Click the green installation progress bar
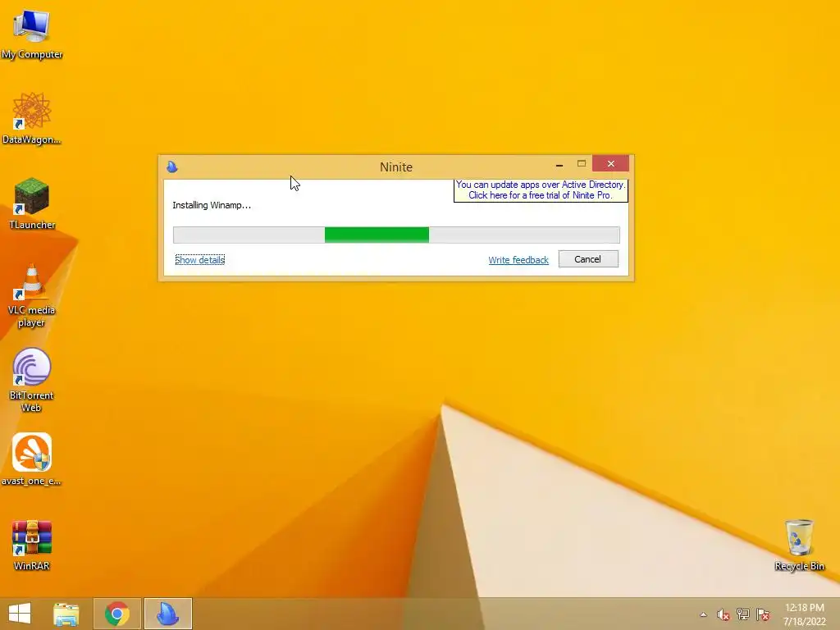Screen dimensions: 840x630 pos(396,235)
